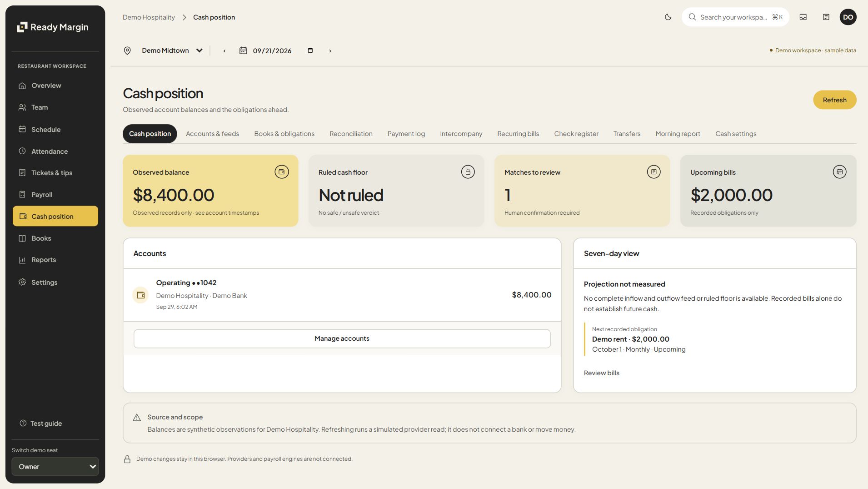Click the list icon on Matches to review card
Screen dimensions: 868x489
coord(653,172)
